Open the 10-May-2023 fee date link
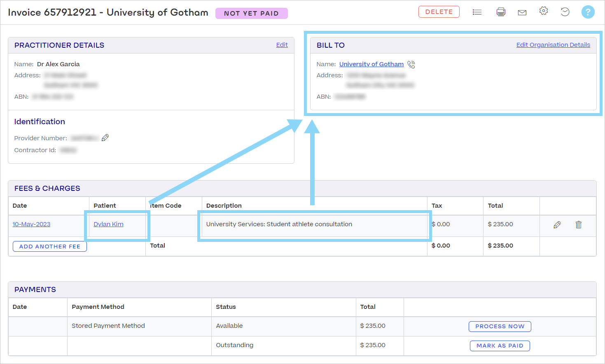The height and width of the screenshot is (364, 605). click(31, 224)
